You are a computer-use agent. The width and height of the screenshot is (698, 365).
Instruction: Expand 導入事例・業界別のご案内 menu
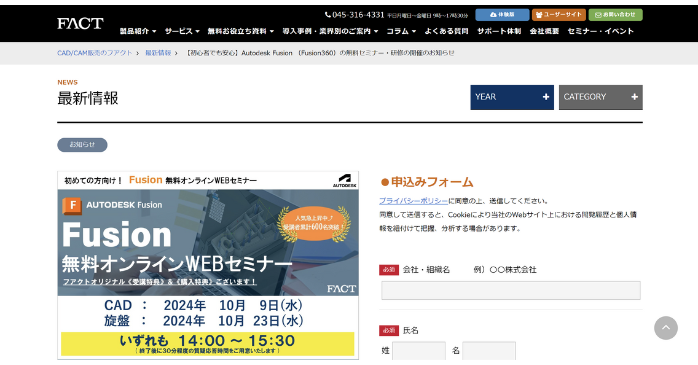coord(330,31)
